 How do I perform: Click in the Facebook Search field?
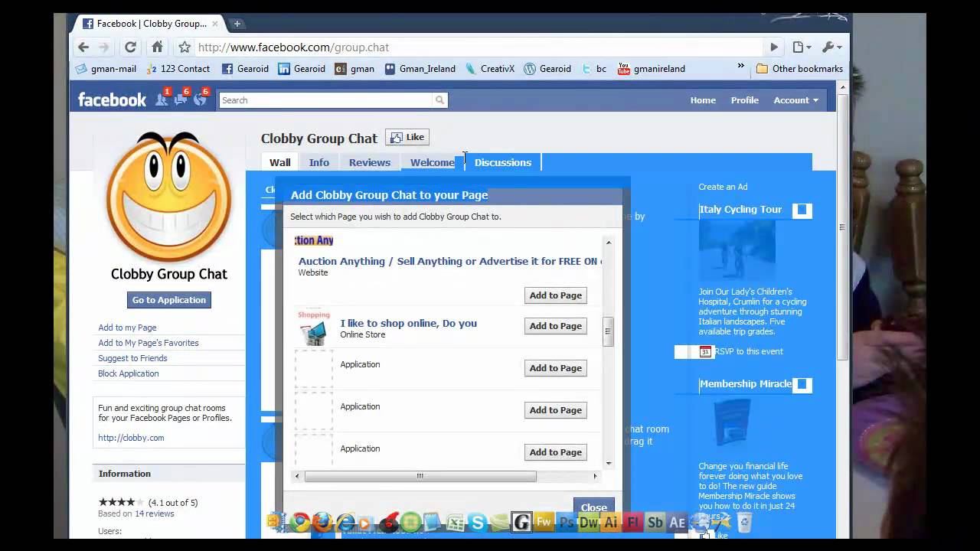point(326,100)
